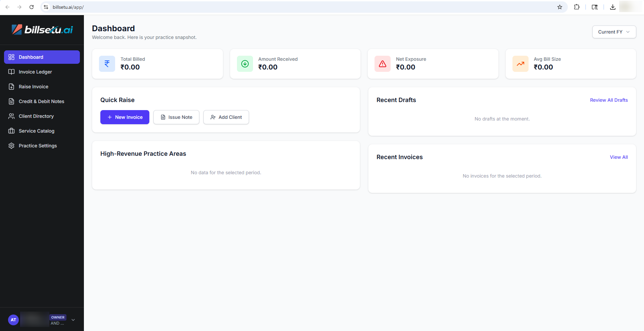This screenshot has width=644, height=331.
Task: Click the AT user avatar
Action: tap(13, 320)
